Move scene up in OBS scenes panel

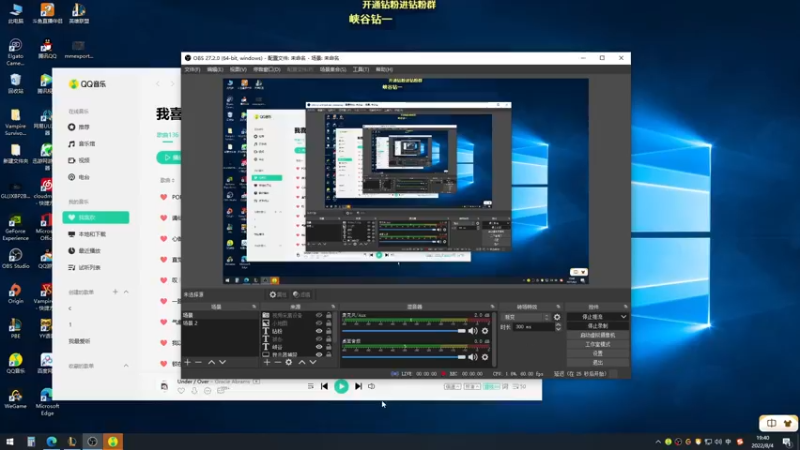tap(211, 362)
